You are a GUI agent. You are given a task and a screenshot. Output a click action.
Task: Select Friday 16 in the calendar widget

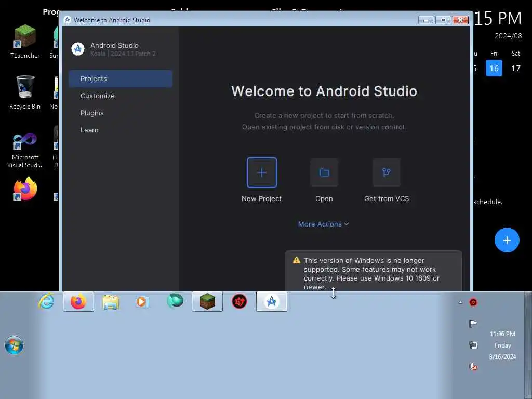[x=494, y=68]
